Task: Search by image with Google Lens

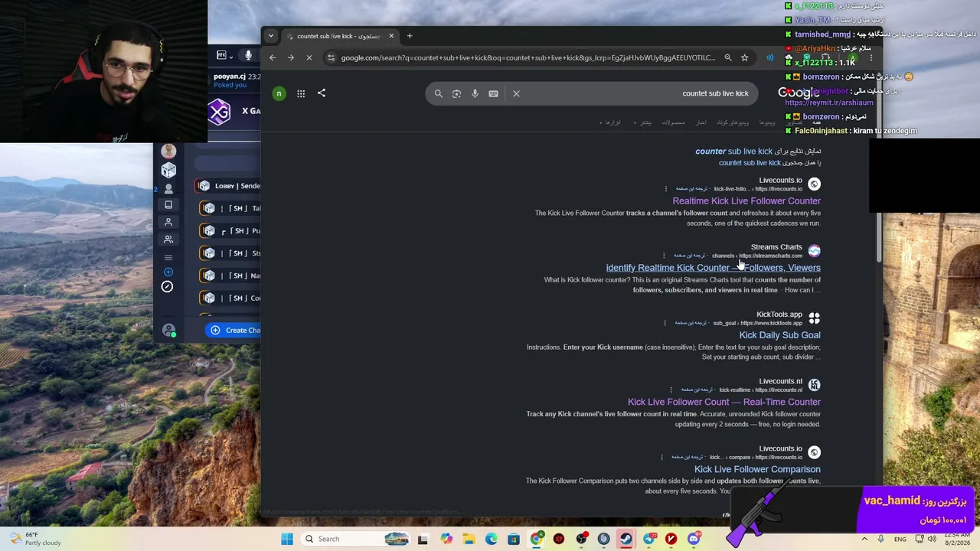Action: click(456, 93)
